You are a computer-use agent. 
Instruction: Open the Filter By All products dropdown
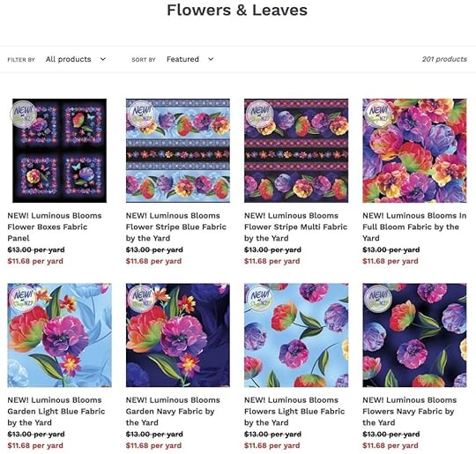click(x=76, y=59)
